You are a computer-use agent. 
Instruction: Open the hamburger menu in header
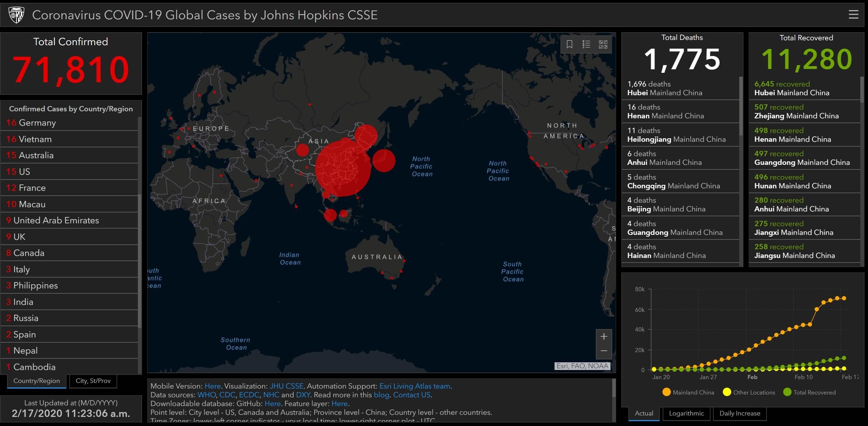click(853, 15)
